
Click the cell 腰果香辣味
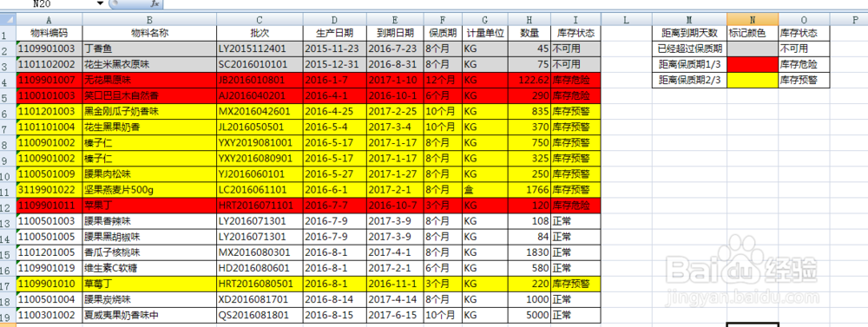149,221
